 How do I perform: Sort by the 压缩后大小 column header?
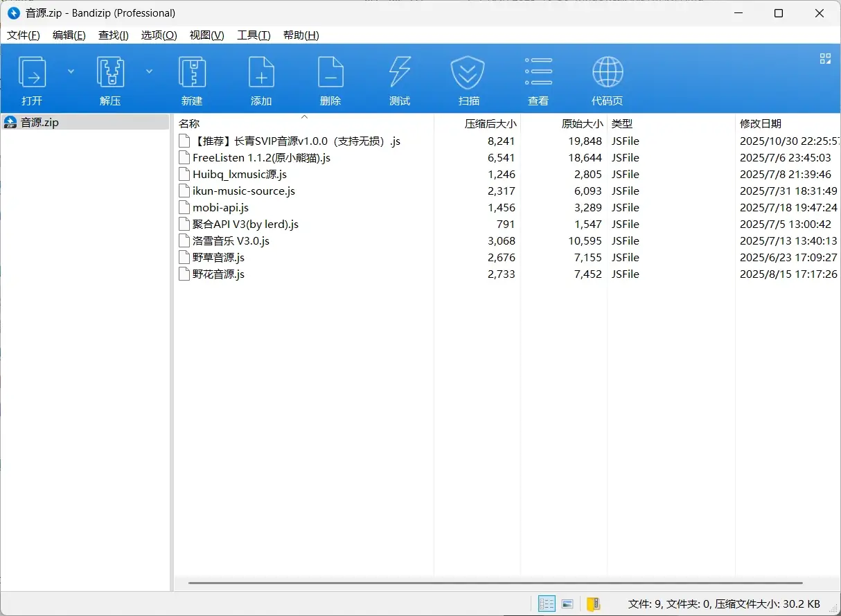[x=477, y=123]
